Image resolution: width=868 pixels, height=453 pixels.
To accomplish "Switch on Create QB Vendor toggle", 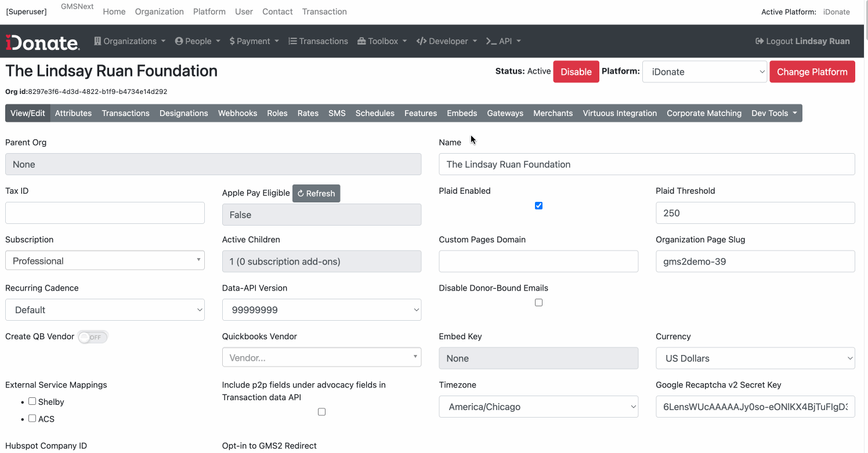I will (x=93, y=337).
